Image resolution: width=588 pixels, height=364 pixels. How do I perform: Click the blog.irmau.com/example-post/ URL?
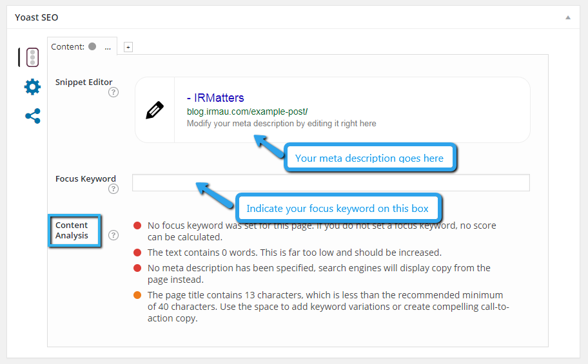[x=247, y=111]
